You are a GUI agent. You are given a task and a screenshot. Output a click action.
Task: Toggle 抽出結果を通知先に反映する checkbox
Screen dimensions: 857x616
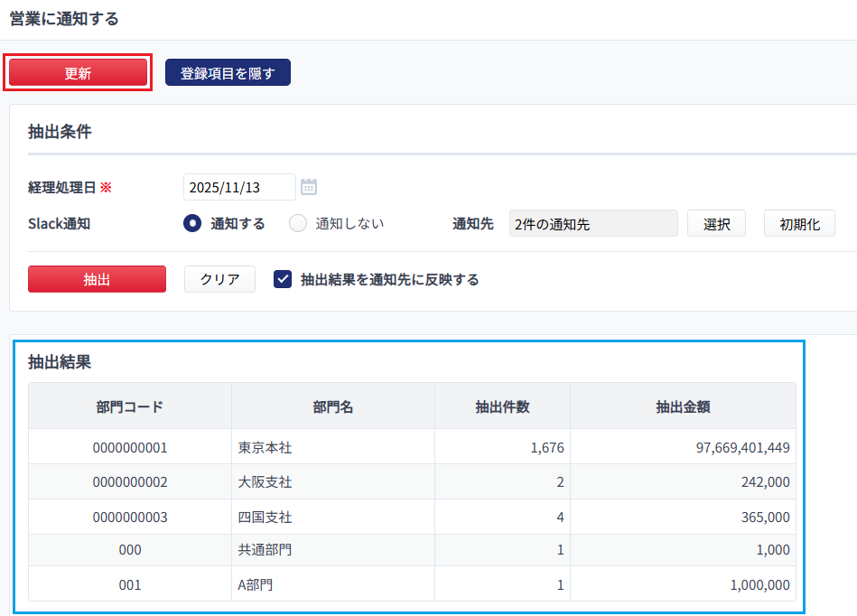tap(283, 279)
